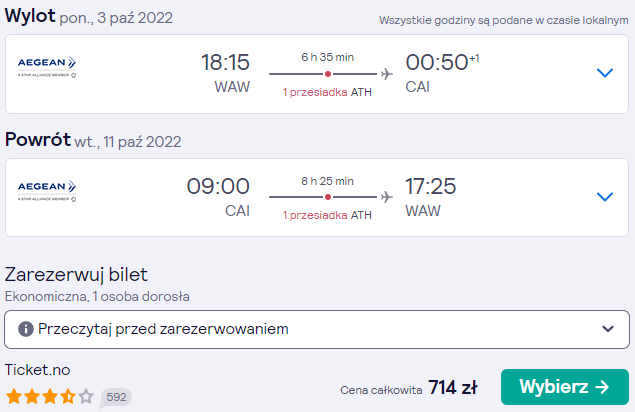Image resolution: width=635 pixels, height=412 pixels.
Task: Click the return 1 przesiadka ATH label
Action: (327, 215)
